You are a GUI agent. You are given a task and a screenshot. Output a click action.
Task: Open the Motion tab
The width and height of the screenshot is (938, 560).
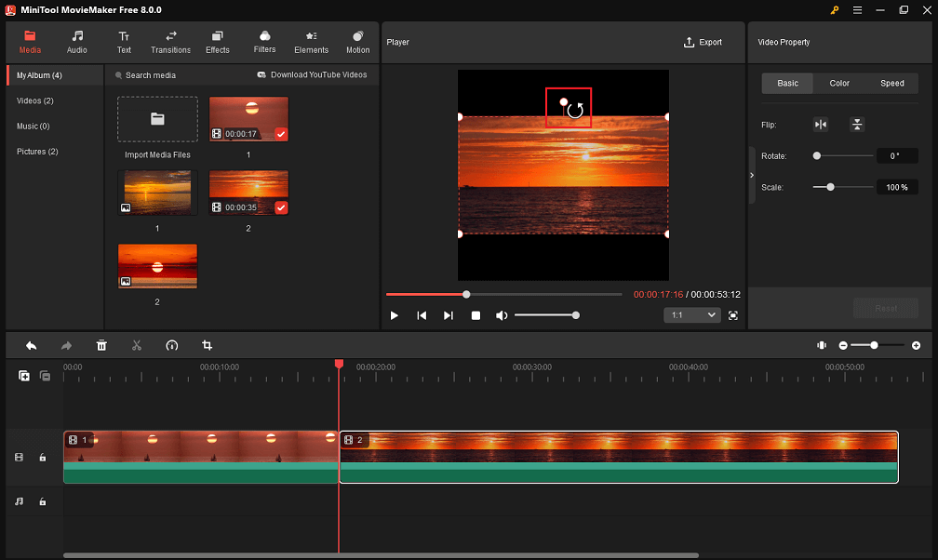click(x=357, y=42)
